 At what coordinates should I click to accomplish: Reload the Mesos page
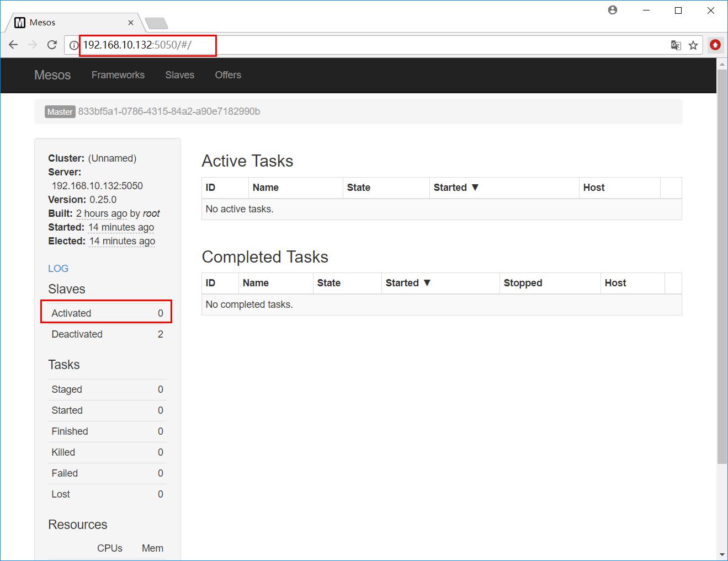tap(52, 45)
